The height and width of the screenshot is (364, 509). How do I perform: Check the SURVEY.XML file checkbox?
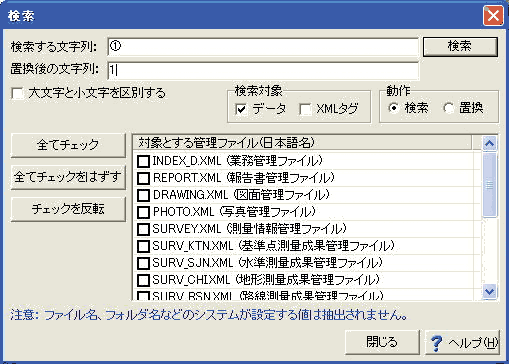point(143,229)
